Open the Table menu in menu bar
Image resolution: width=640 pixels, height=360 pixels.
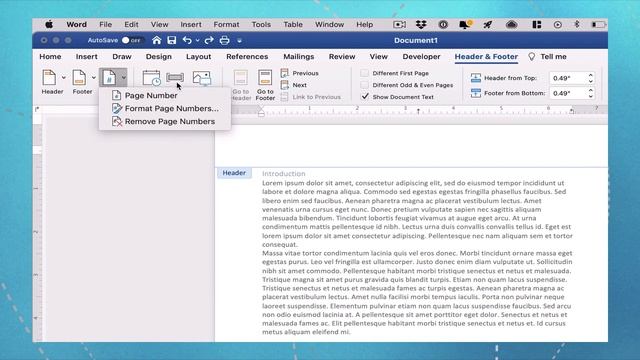293,24
